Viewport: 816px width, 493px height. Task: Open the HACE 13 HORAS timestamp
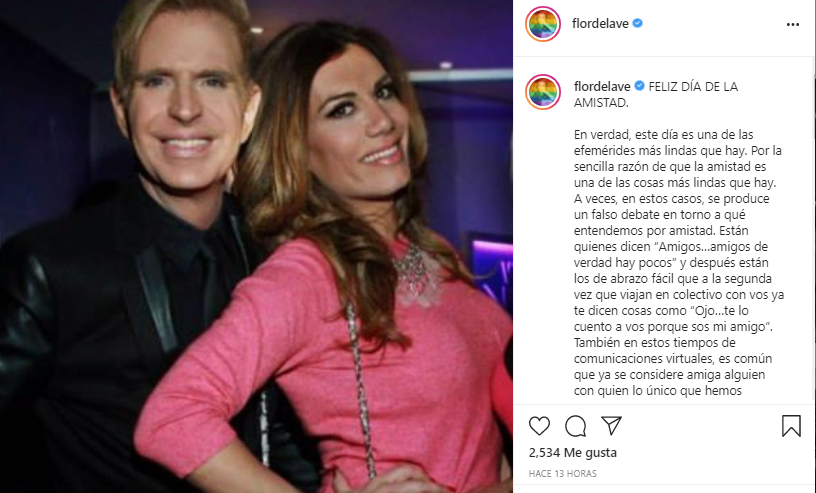coord(563,473)
